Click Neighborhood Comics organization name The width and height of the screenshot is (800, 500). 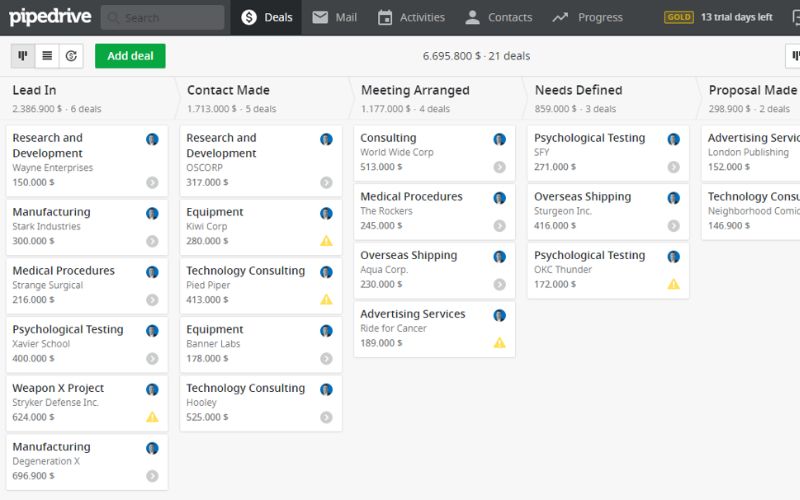pyautogui.click(x=753, y=211)
